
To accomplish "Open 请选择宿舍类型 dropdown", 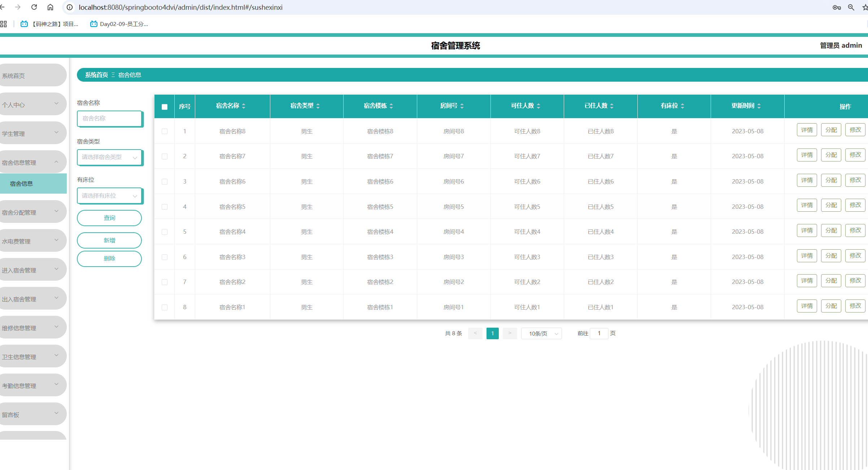I will 110,157.
